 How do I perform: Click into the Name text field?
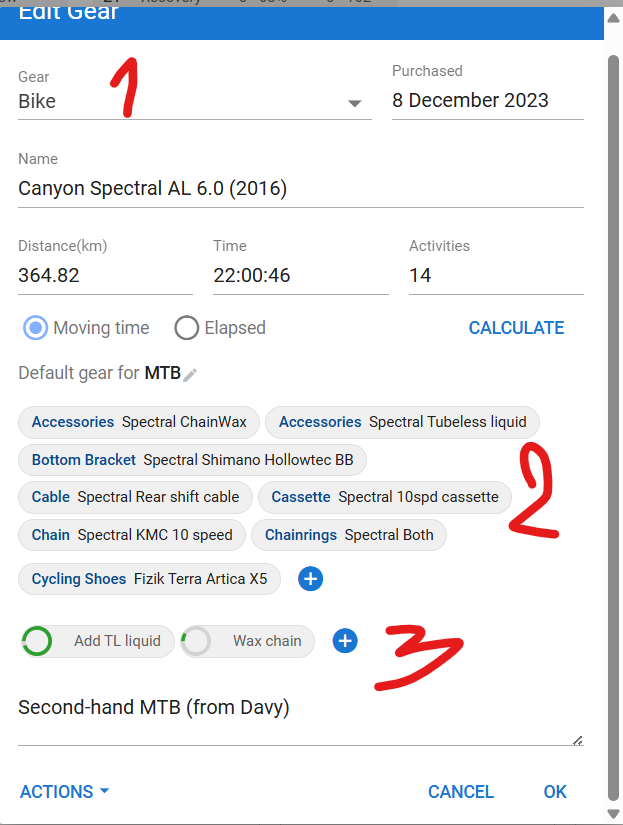click(300, 189)
